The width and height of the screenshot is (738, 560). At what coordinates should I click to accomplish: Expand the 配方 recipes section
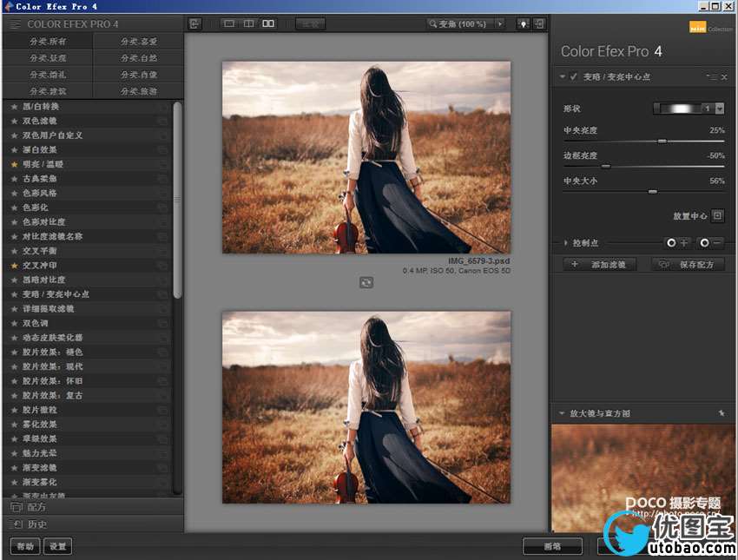pyautogui.click(x=93, y=507)
